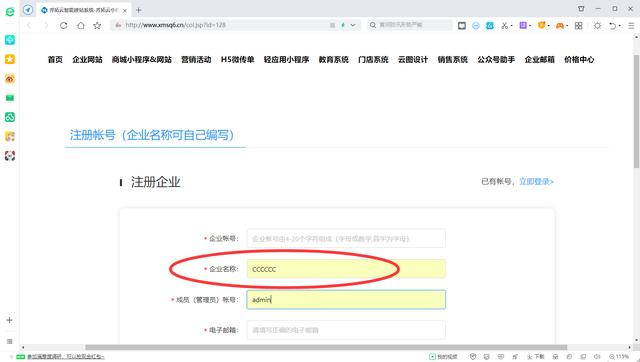Open H5微传单 navigation menu item
Image resolution: width=640 pixels, height=362 pixels.
[238, 60]
